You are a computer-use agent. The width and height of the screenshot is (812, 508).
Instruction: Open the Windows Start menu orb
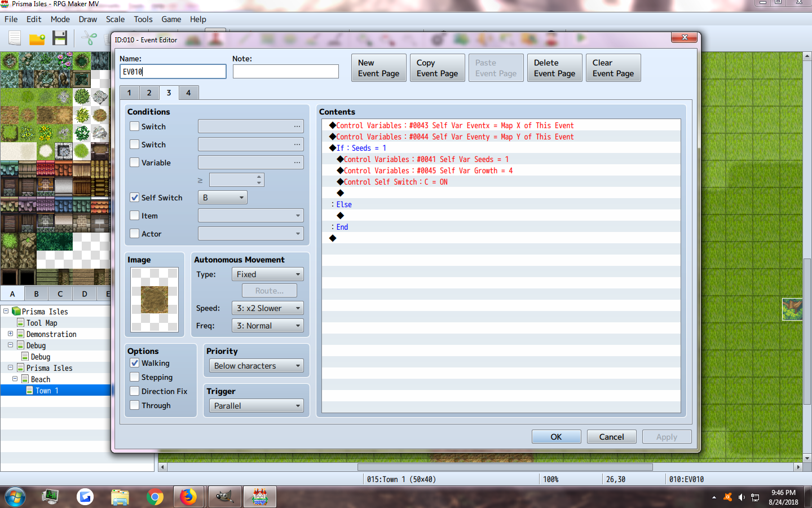point(15,497)
